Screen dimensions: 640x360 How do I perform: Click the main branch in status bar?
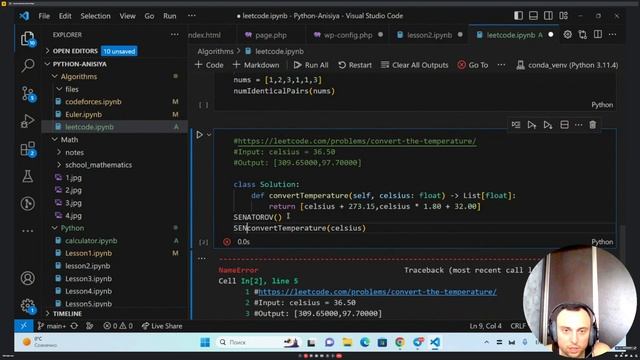click(51, 326)
